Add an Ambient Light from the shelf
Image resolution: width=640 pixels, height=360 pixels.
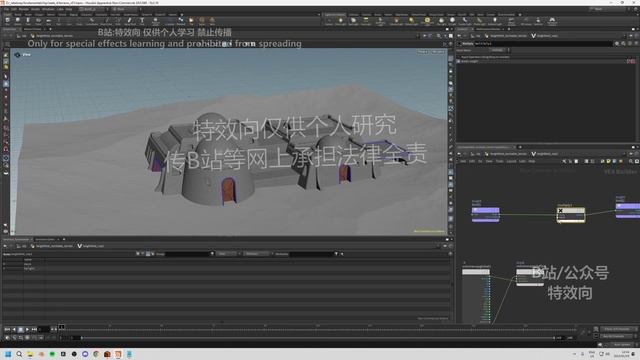coord(495,21)
